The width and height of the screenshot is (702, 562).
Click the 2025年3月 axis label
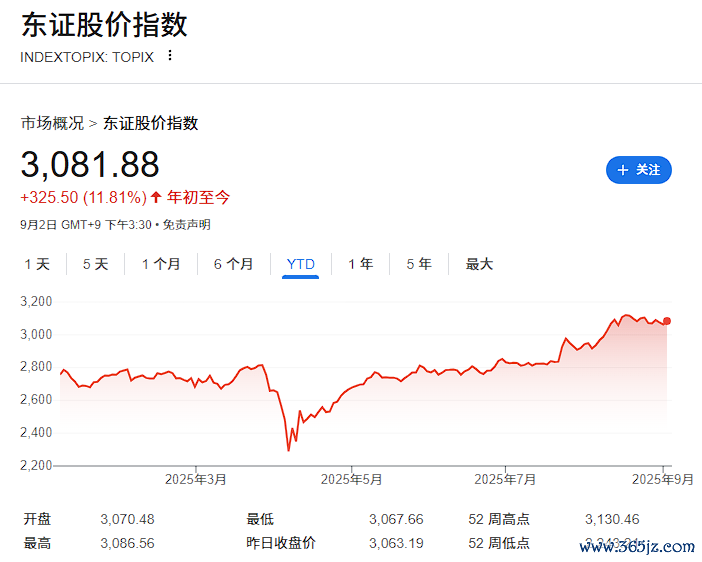click(x=196, y=480)
